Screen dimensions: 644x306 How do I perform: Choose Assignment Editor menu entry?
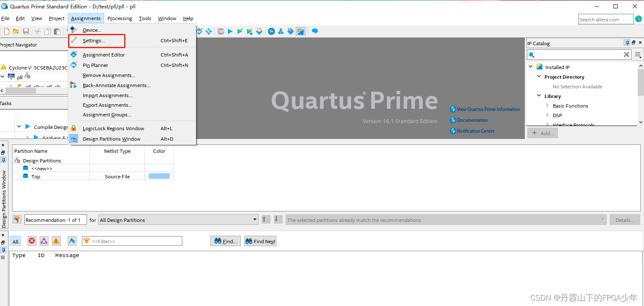point(132,55)
